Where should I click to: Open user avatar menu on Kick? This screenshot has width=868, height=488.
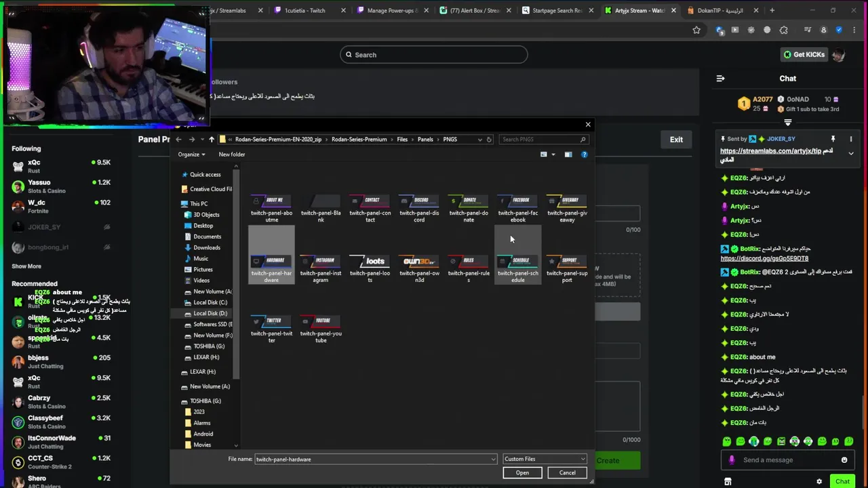(x=838, y=55)
